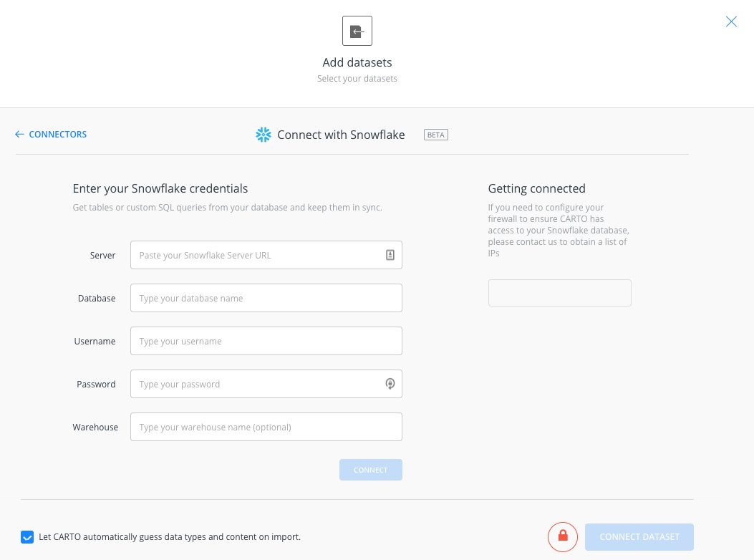This screenshot has width=754, height=560.
Task: Click the Snowflake logo icon
Action: (x=263, y=135)
